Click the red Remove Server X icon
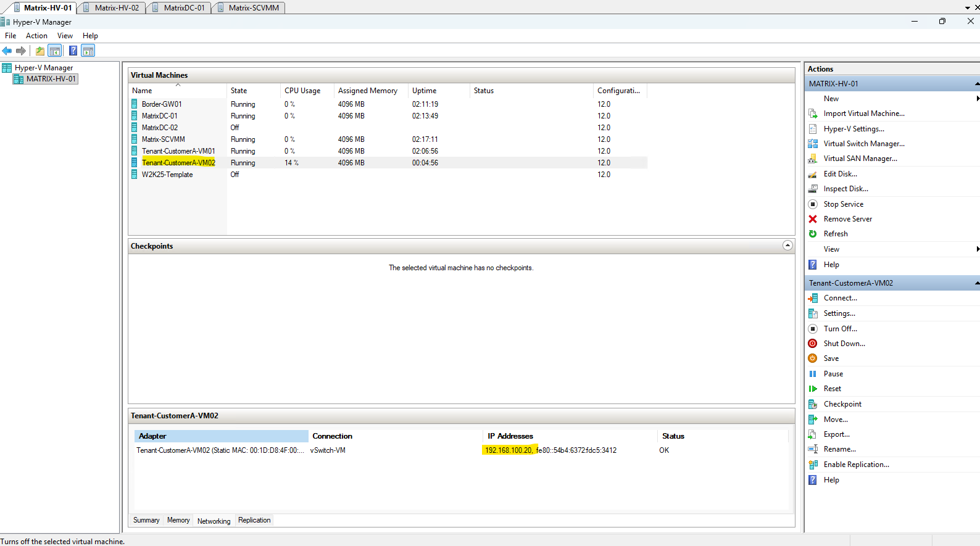Image resolution: width=980 pixels, height=546 pixels. tap(813, 219)
